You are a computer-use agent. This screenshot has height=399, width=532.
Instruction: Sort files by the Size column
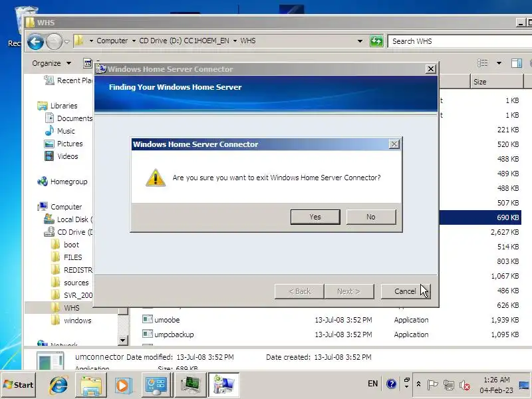click(x=497, y=82)
